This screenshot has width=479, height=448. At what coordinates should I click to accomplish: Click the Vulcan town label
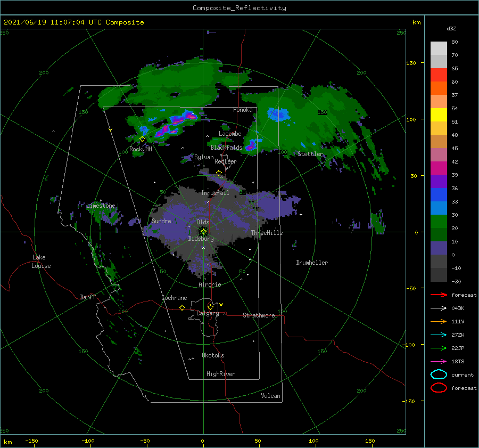pos(271,396)
